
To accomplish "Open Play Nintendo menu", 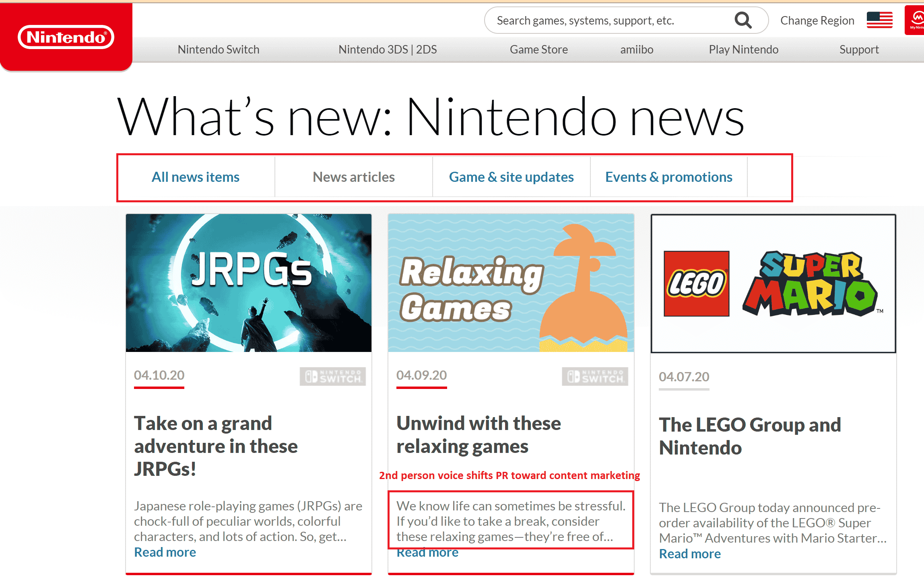I will [744, 49].
